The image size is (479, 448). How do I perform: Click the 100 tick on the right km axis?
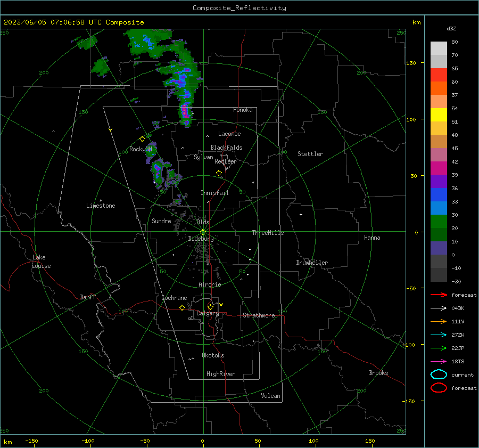tap(411, 119)
